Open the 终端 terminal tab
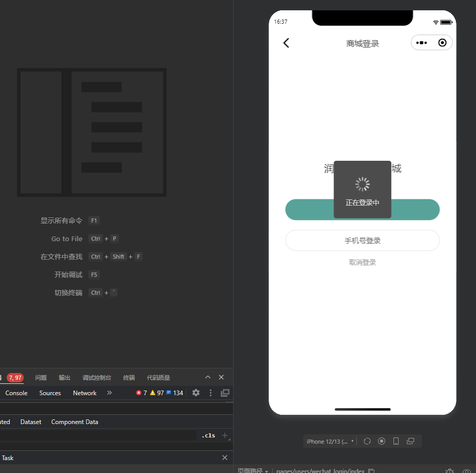The width and height of the screenshot is (476, 473). [129, 378]
